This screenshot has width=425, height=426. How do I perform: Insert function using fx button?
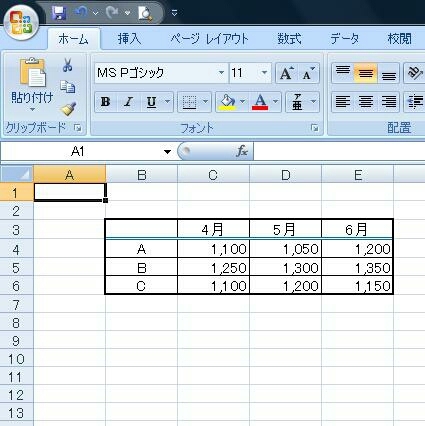click(242, 151)
